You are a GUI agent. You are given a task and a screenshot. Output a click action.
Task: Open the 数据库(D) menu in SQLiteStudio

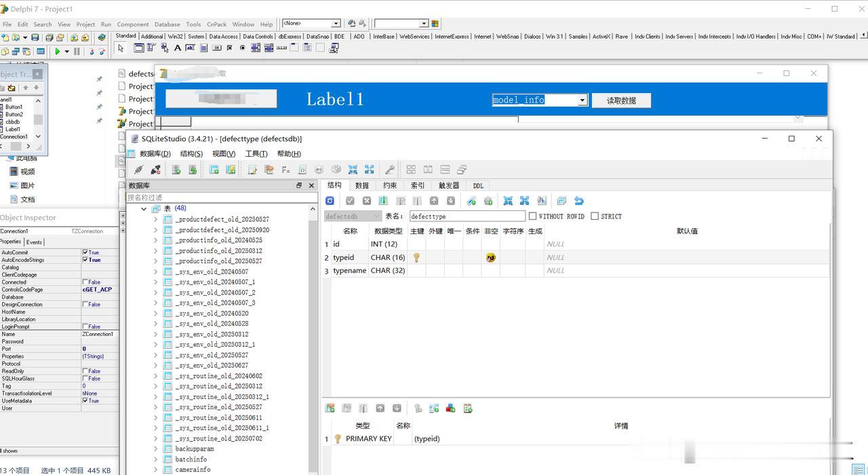tap(155, 153)
